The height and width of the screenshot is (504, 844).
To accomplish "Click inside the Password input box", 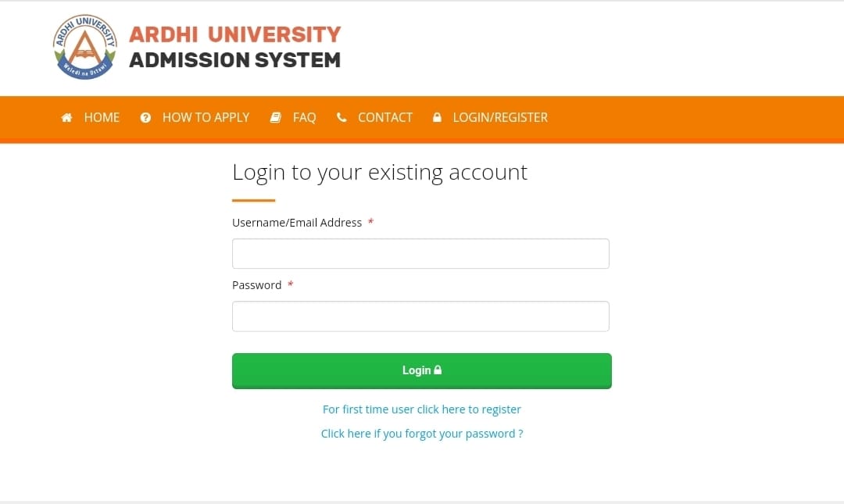I will pyautogui.click(x=420, y=316).
